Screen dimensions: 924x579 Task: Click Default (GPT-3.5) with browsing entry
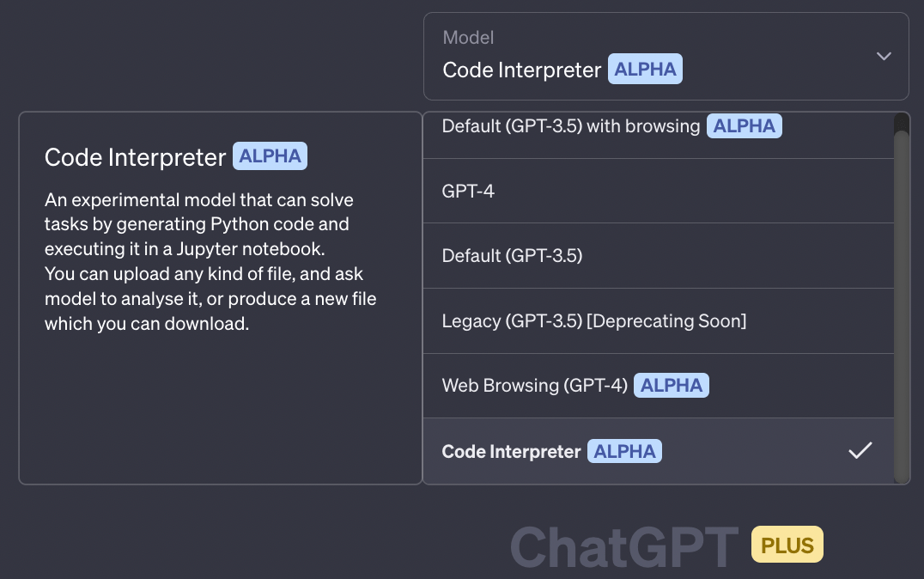tap(569, 125)
